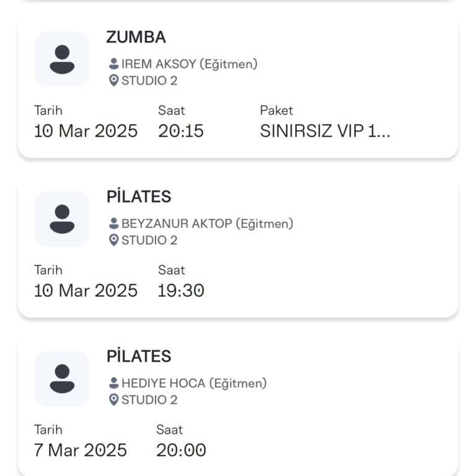Viewport: 476px width, 476px height.
Task: Tap avatar icon on Hediye Hoca's Pilates card
Action: pyautogui.click(x=62, y=379)
